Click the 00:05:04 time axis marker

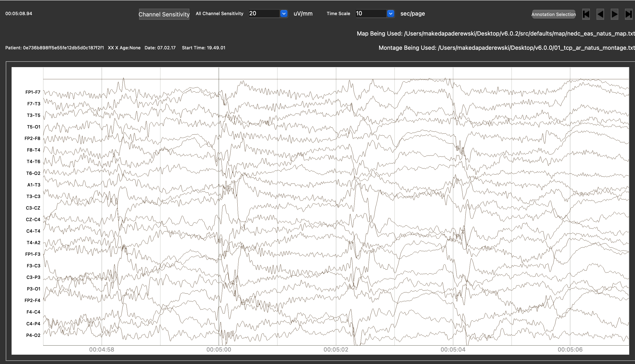(453, 350)
